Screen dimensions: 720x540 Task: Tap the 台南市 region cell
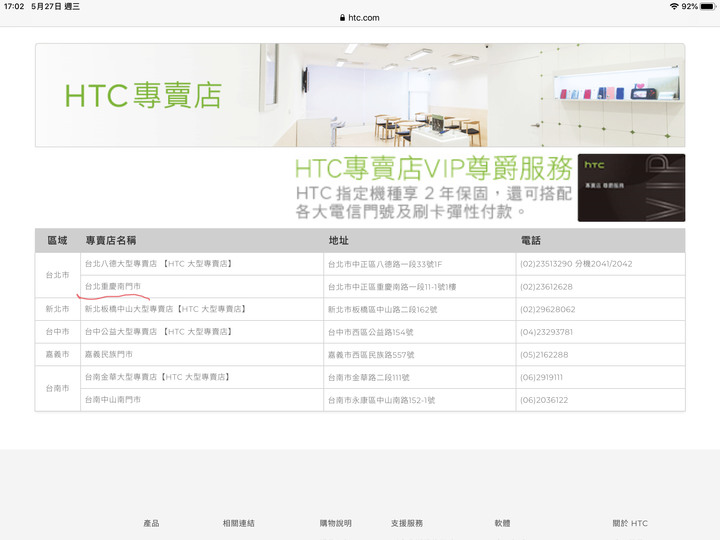(57, 388)
